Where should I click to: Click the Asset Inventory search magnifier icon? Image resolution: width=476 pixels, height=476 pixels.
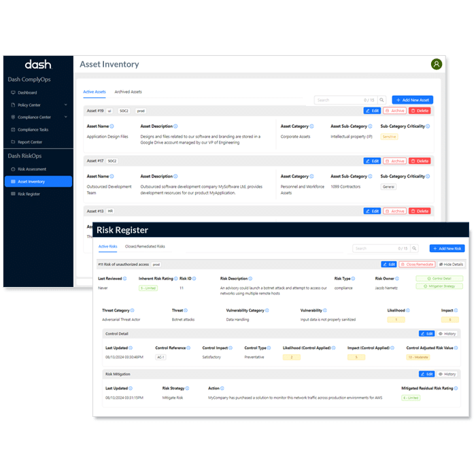tap(381, 100)
